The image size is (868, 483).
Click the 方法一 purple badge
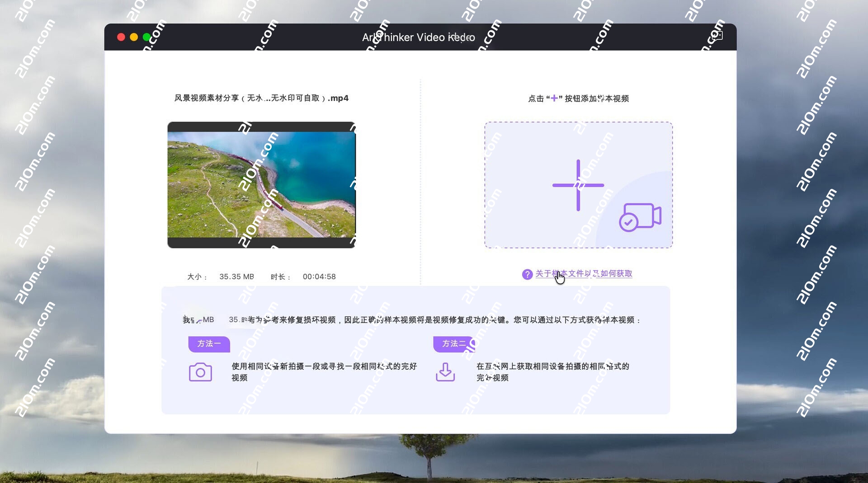tap(209, 344)
